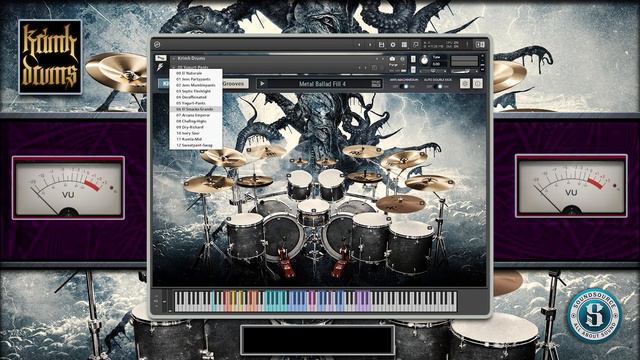Click the Kontakt logo icon
640x360 pixels.
click(x=157, y=44)
